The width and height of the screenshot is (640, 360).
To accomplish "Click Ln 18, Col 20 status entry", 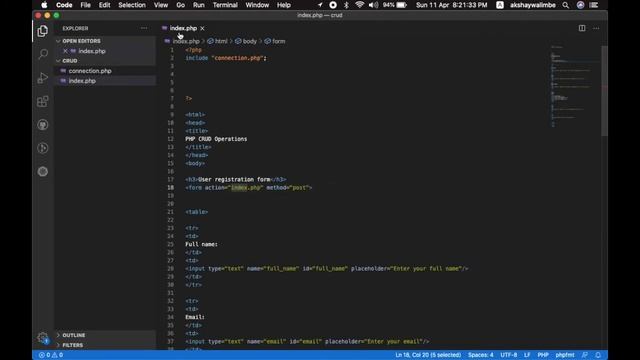I will (428, 355).
